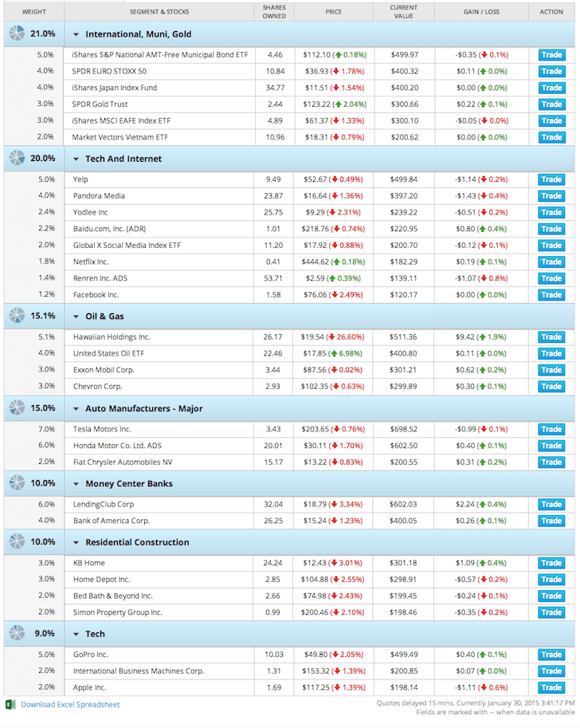This screenshot has height=728, width=580.
Task: Click pie chart icon for Tech And Internet
Action: [x=17, y=159]
